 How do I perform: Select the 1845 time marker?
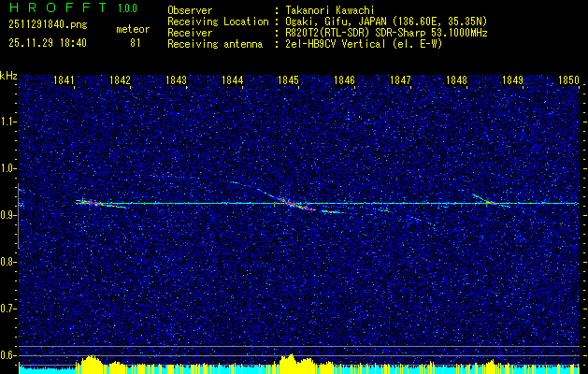pos(288,81)
